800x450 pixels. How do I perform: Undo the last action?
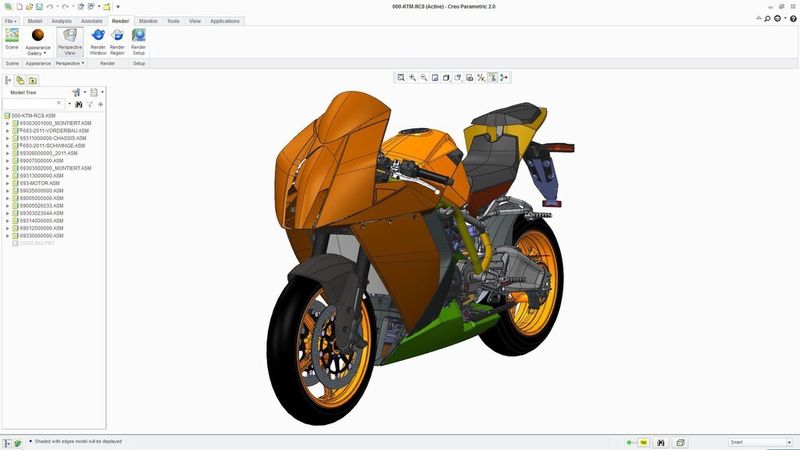pyautogui.click(x=49, y=7)
